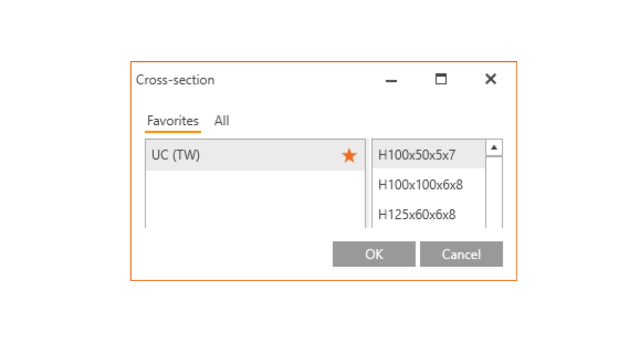This screenshot has width=644, height=338.
Task: Switch to the Favorites tab
Action: pos(173,121)
